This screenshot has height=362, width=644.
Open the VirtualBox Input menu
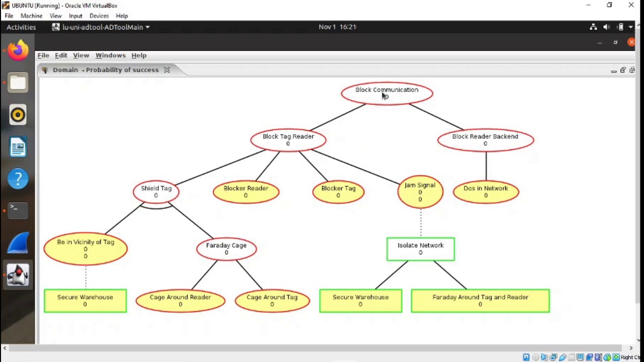coord(75,16)
